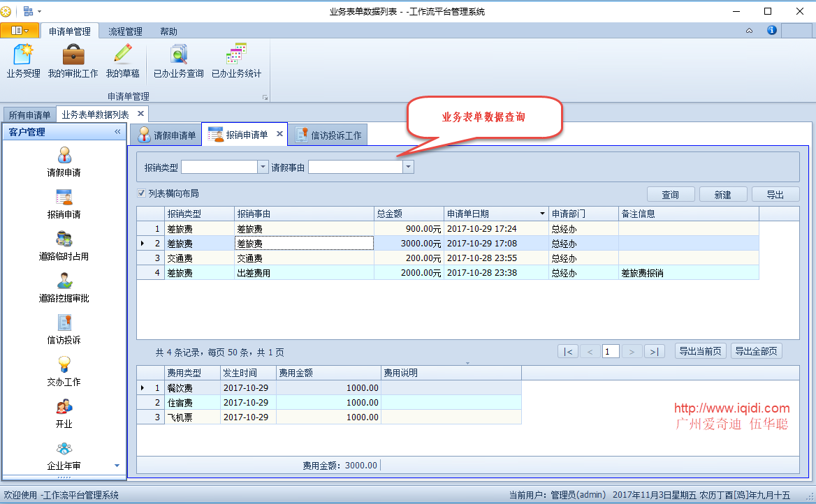Select 请假申请 in sidebar

click(x=64, y=162)
